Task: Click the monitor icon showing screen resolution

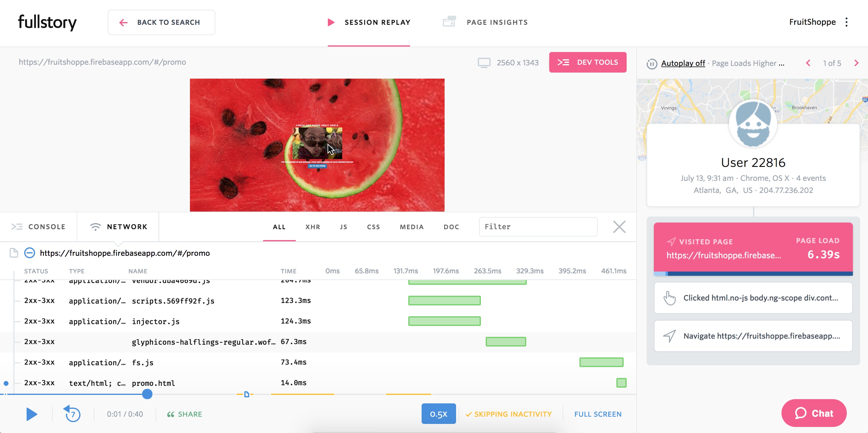Action: [x=485, y=62]
